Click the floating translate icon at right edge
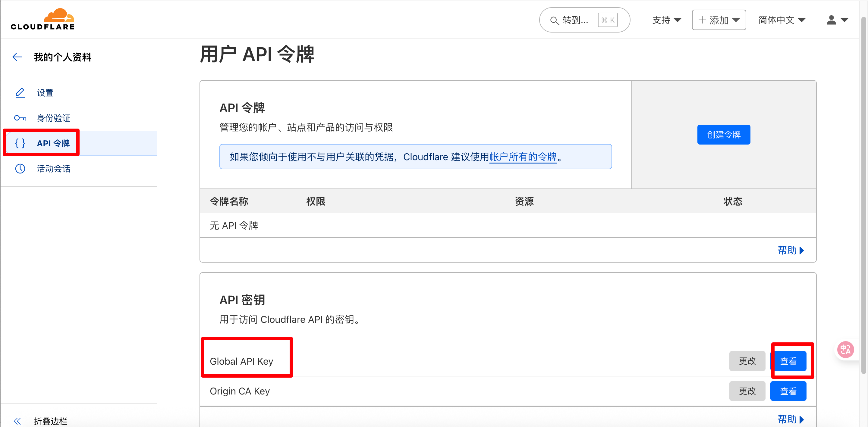Image resolution: width=868 pixels, height=427 pixels. (845, 350)
